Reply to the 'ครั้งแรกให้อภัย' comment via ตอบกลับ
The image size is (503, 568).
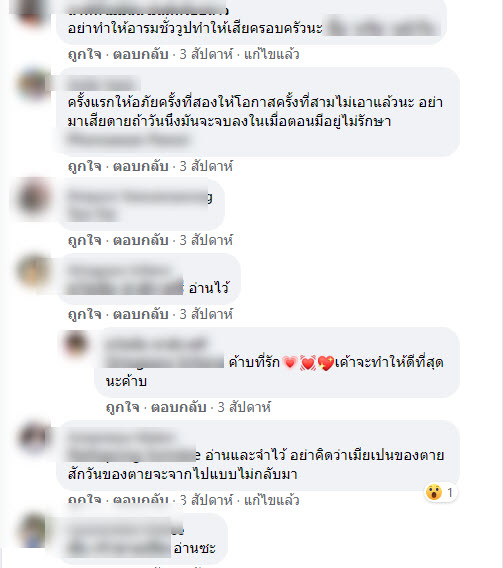[x=141, y=166]
